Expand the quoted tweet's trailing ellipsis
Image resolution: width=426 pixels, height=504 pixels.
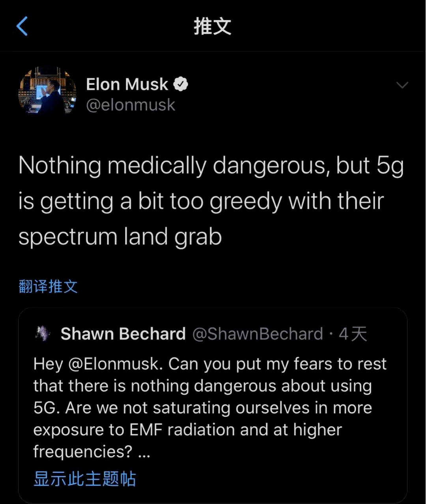[144, 452]
